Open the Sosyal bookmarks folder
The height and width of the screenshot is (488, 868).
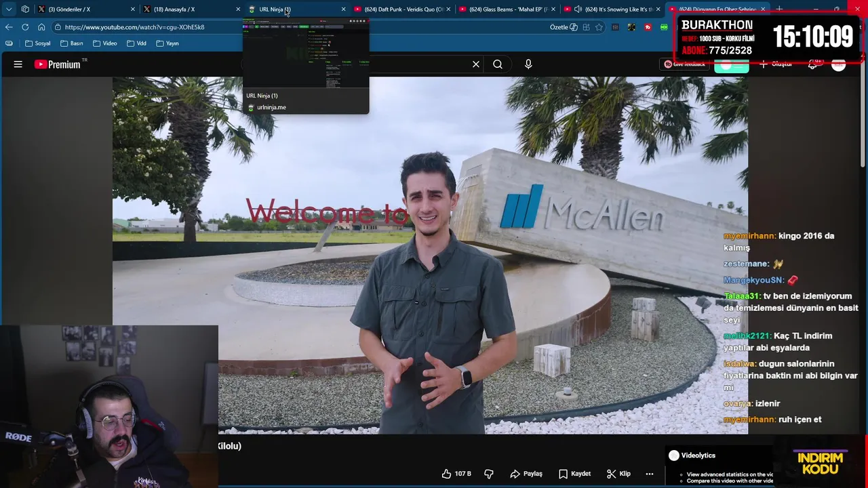pos(38,43)
